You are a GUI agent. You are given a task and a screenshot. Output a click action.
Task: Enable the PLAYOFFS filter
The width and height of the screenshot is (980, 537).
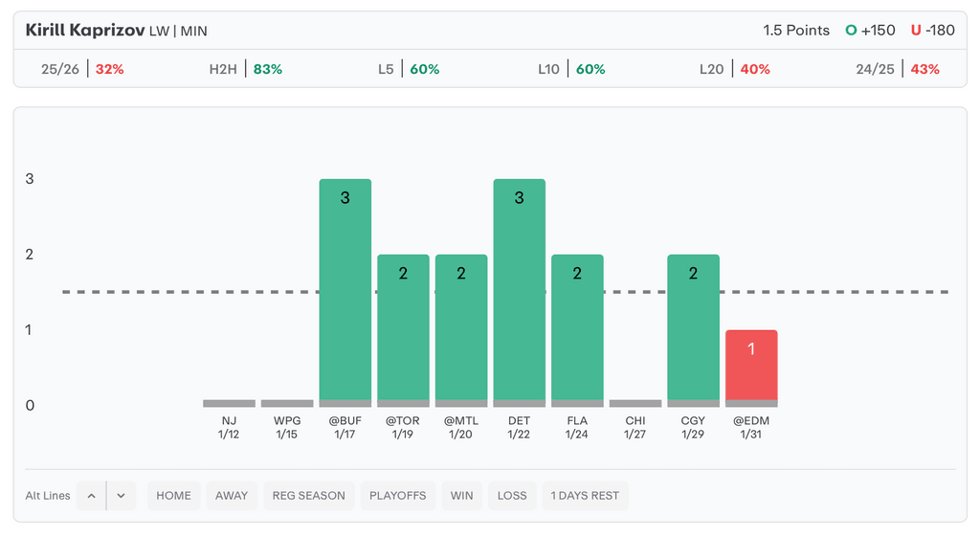pyautogui.click(x=400, y=496)
